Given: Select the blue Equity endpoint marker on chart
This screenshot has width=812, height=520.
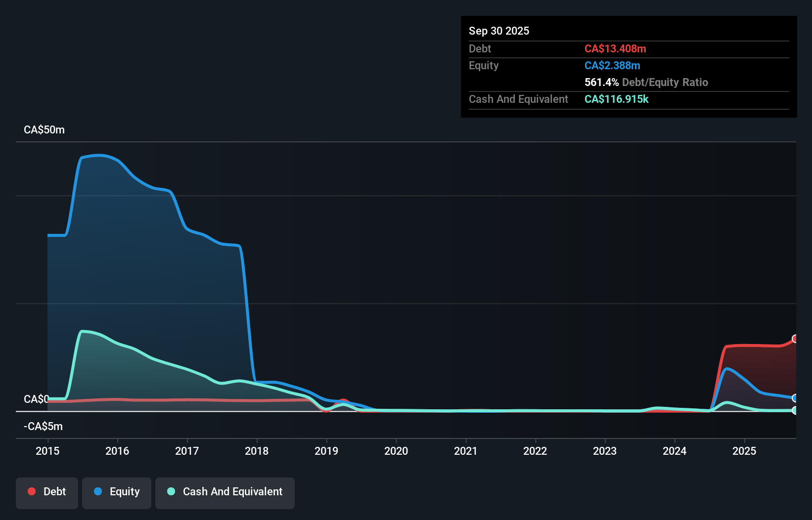Looking at the screenshot, I should [795, 398].
